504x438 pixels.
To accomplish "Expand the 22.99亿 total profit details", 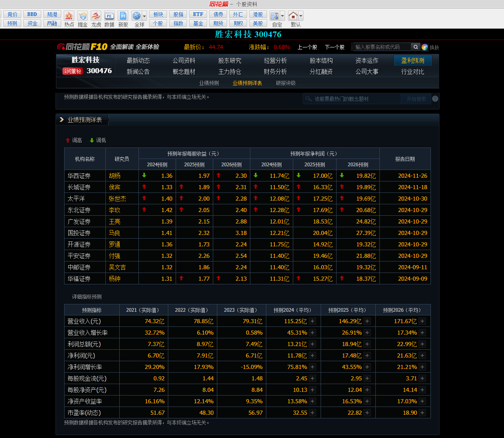I will point(422,344).
